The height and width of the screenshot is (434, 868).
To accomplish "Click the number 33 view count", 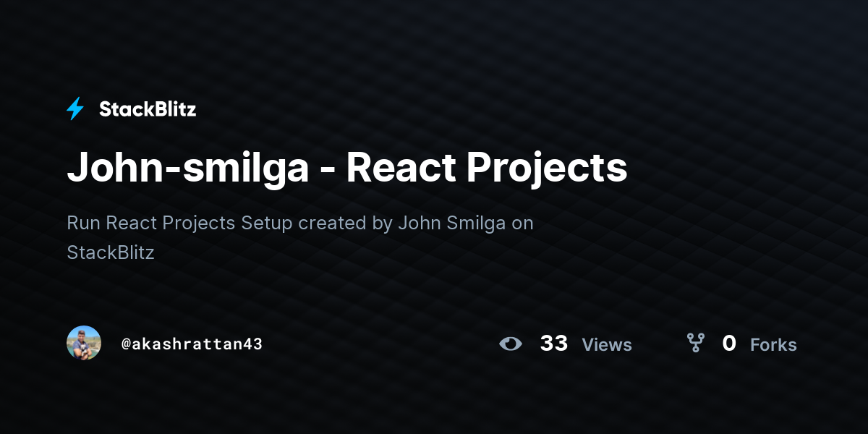I will tap(554, 344).
